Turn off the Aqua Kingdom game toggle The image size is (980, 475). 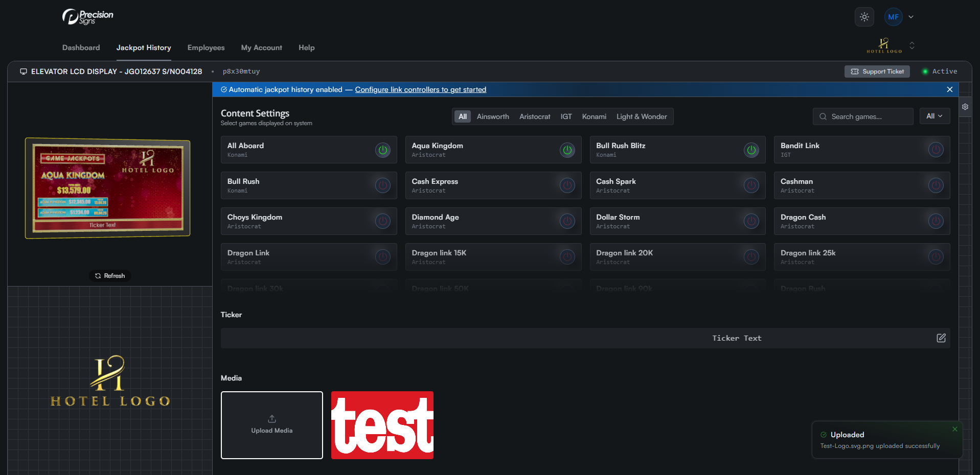click(x=567, y=150)
